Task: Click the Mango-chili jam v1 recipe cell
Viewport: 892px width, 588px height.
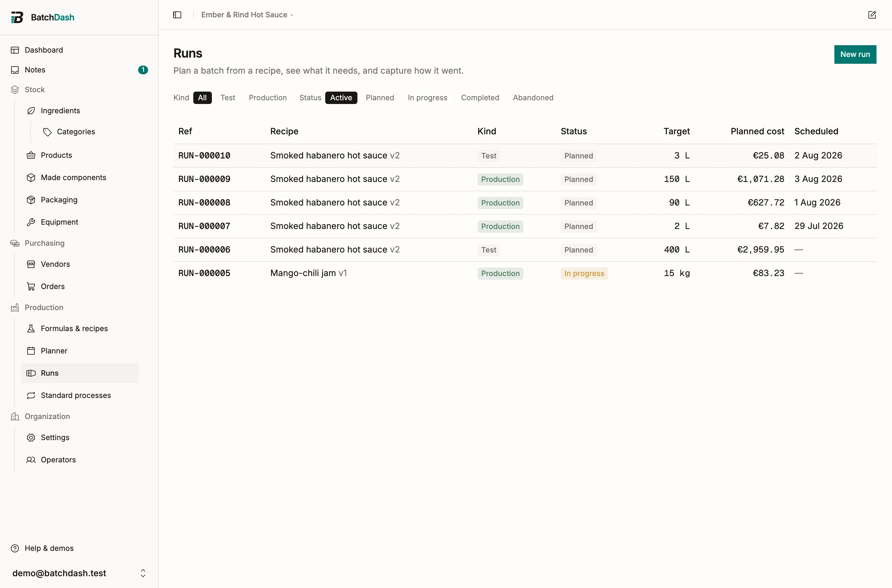Action: 308,273
